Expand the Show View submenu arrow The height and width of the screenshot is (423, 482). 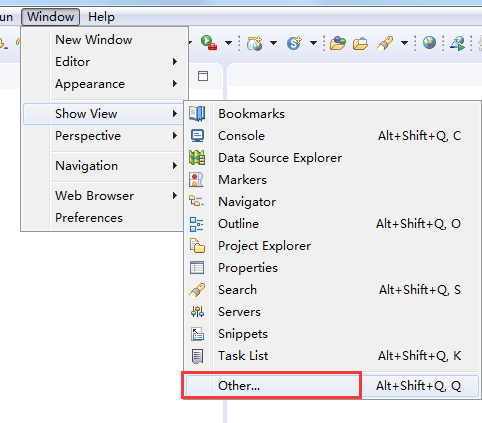[175, 114]
